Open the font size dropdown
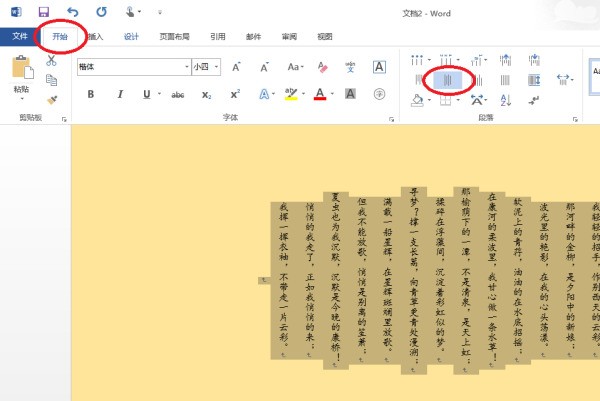This screenshot has width=600, height=401. tap(217, 67)
